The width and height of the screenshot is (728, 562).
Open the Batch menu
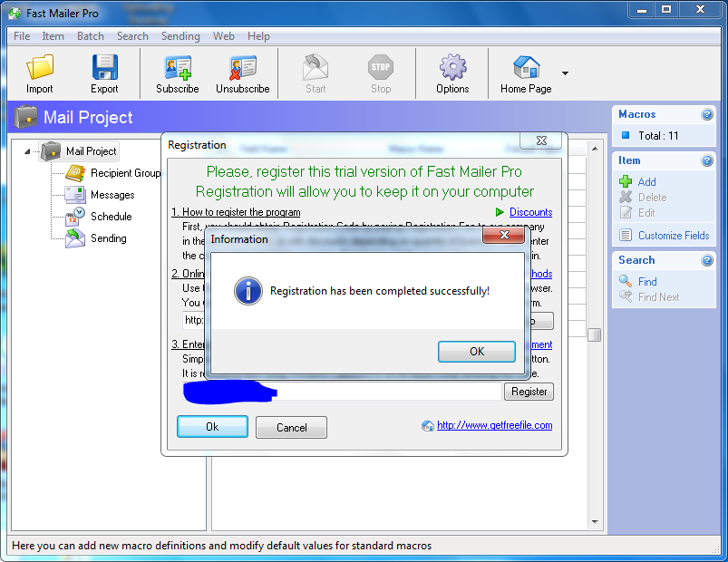(91, 36)
